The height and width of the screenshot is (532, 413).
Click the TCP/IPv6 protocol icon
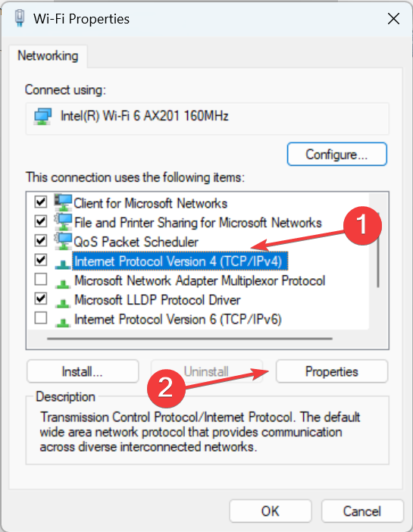pos(63,322)
